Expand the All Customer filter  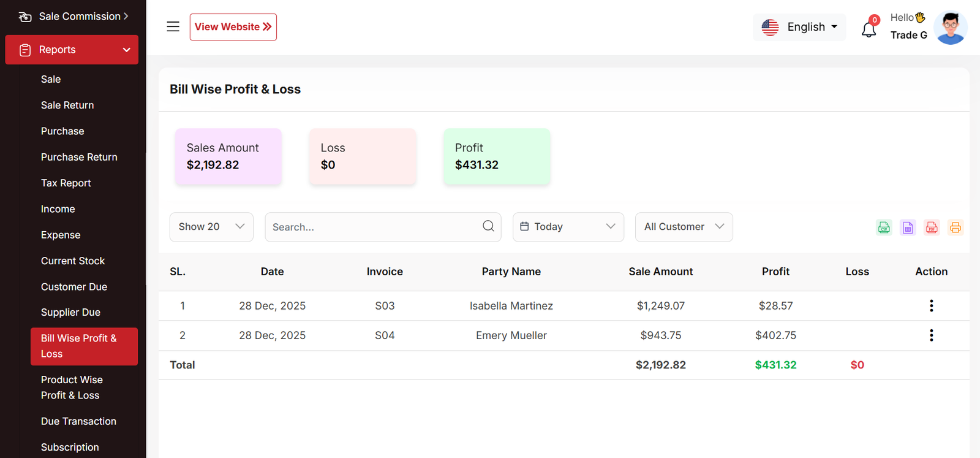point(684,227)
